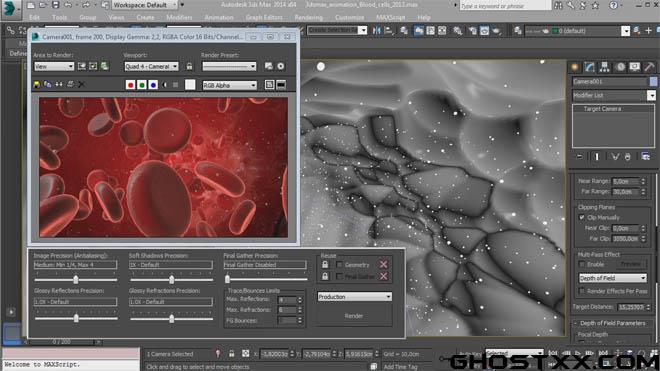Enable the green channel button
This screenshot has width=660, height=371.
pos(142,85)
